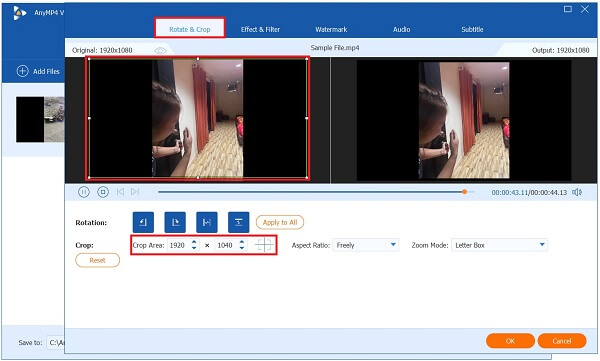Image resolution: width=600 pixels, height=361 pixels.
Task: Click the Cancel button
Action: tap(562, 341)
